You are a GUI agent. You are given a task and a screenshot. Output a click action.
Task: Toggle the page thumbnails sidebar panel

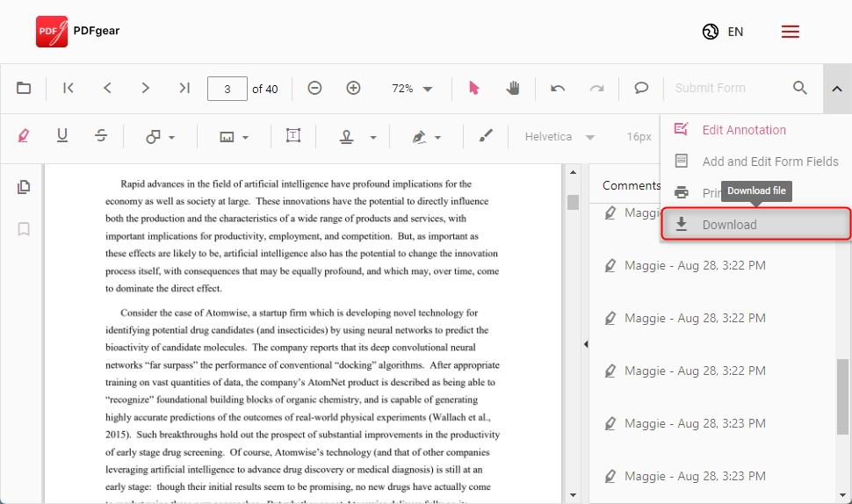(x=24, y=187)
